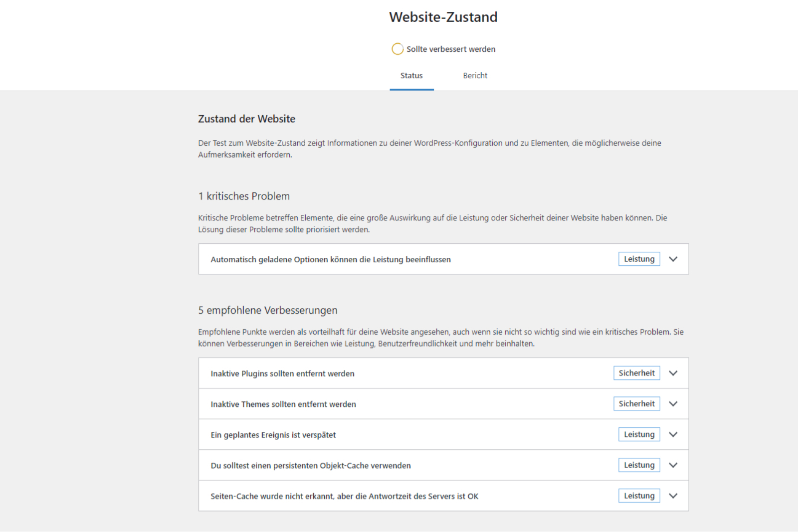Expand the geplantes Ereignis chevron arrow
Viewport: 798px width, 532px height.
coord(673,435)
